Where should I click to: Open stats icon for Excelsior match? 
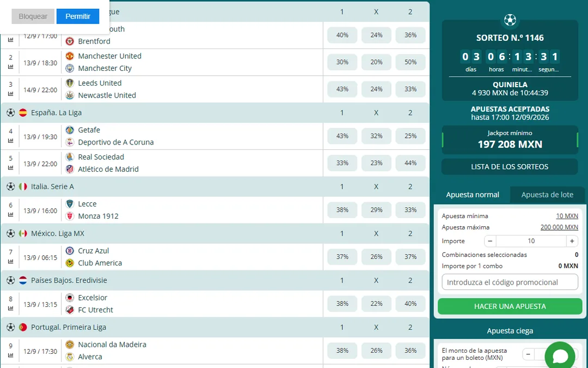(x=10, y=309)
